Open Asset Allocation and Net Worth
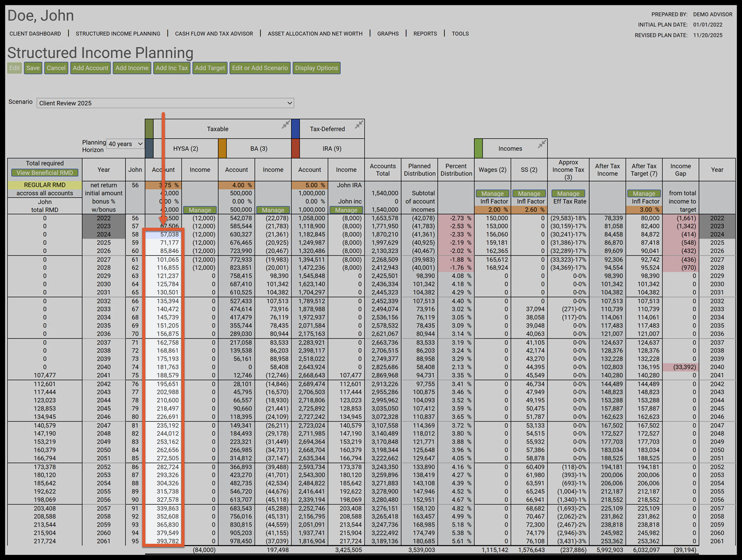742x560 pixels. point(315,33)
